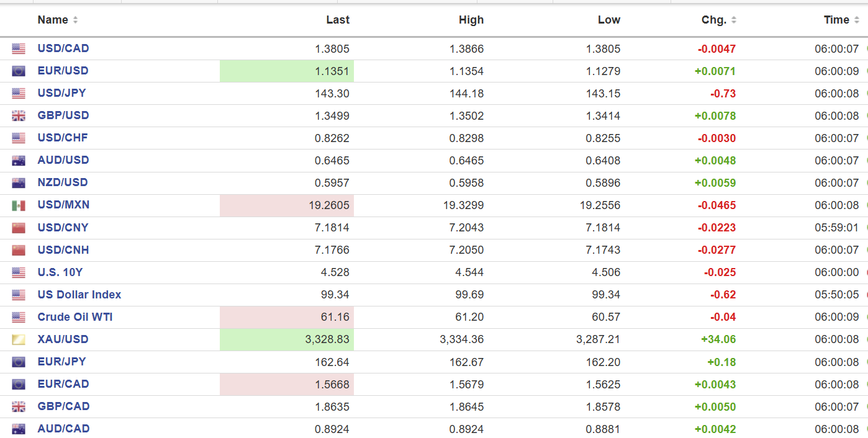
Task: Click the Low column header
Action: pos(608,20)
